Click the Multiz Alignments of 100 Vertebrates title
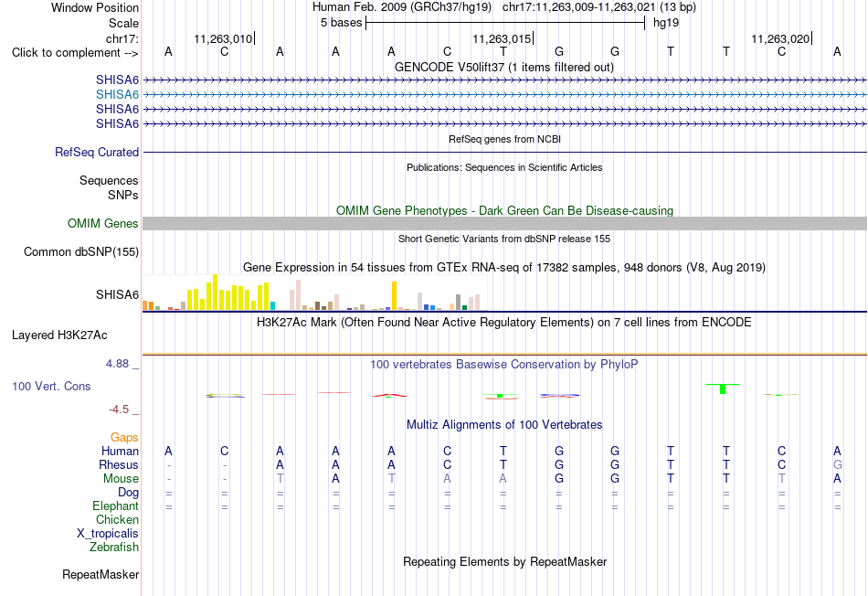This screenshot has width=868, height=596. [x=504, y=424]
